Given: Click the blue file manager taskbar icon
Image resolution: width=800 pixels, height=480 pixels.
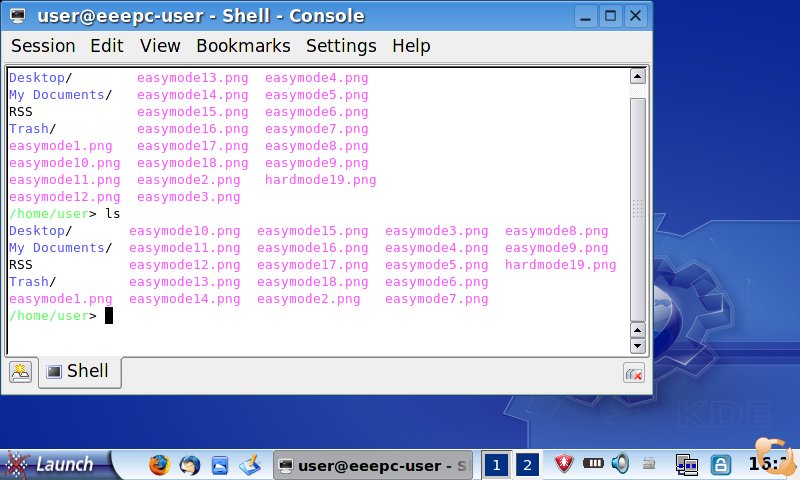Looking at the screenshot, I should tap(220, 465).
